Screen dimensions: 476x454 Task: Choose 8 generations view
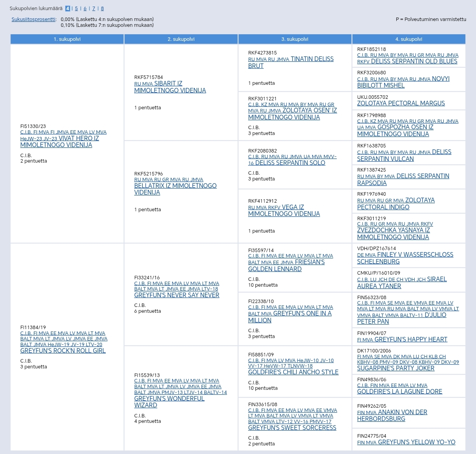(x=102, y=9)
